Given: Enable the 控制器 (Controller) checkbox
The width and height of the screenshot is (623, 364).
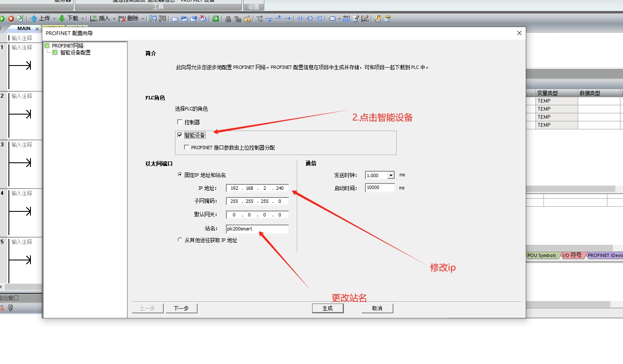Looking at the screenshot, I should (x=180, y=122).
